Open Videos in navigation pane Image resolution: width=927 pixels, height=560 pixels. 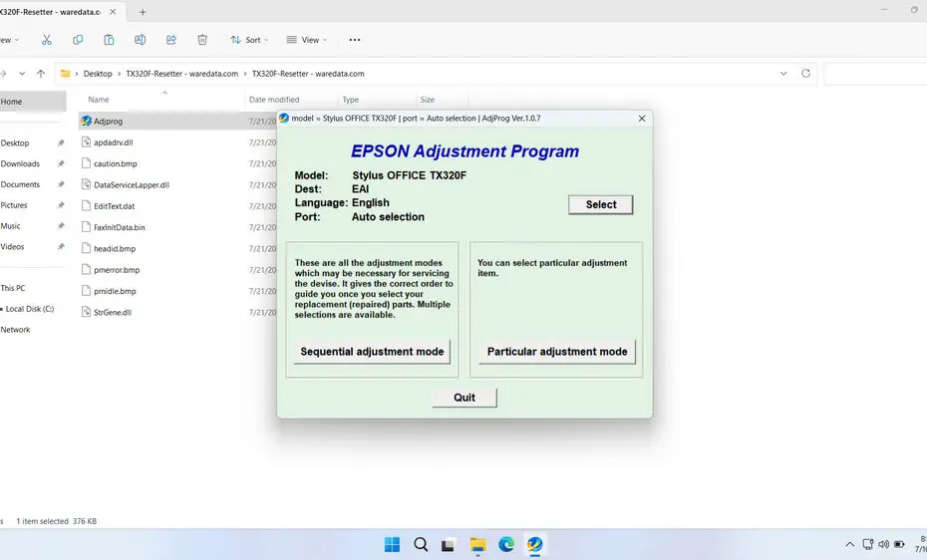(12, 246)
